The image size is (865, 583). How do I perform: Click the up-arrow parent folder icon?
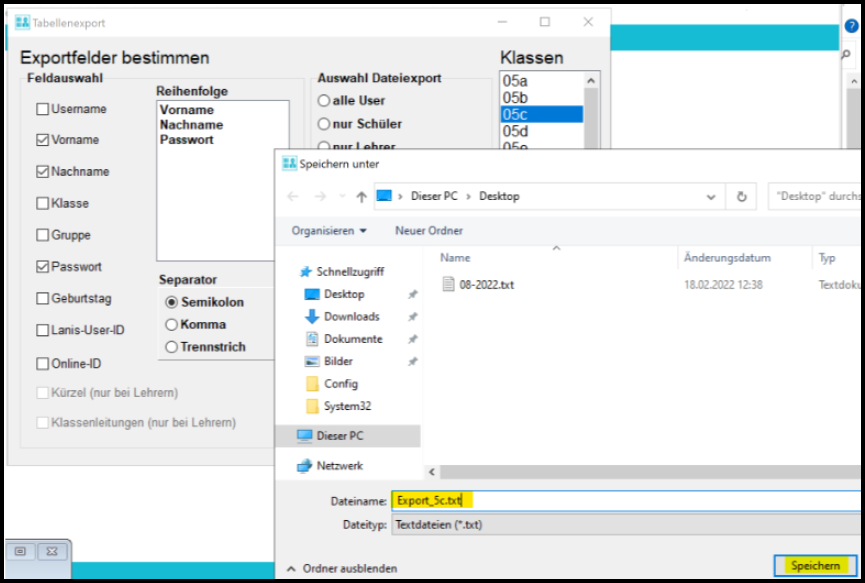point(361,197)
